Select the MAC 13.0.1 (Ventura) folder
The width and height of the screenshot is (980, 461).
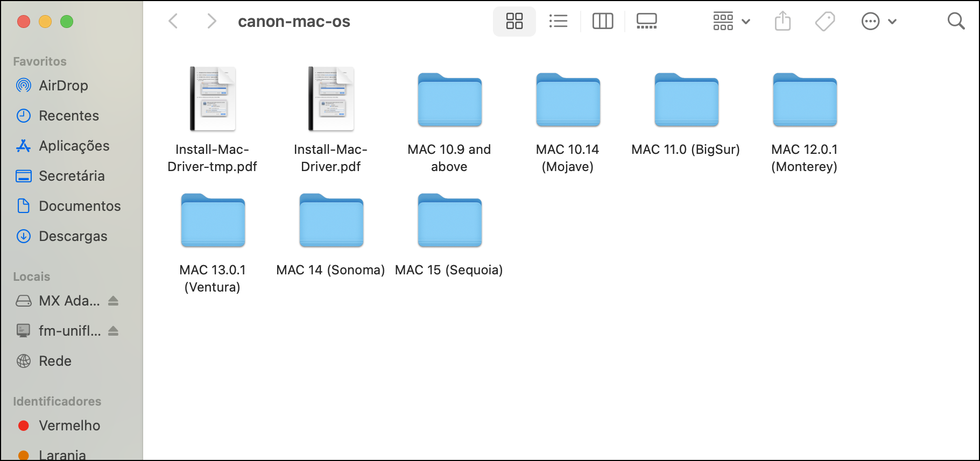click(x=213, y=243)
